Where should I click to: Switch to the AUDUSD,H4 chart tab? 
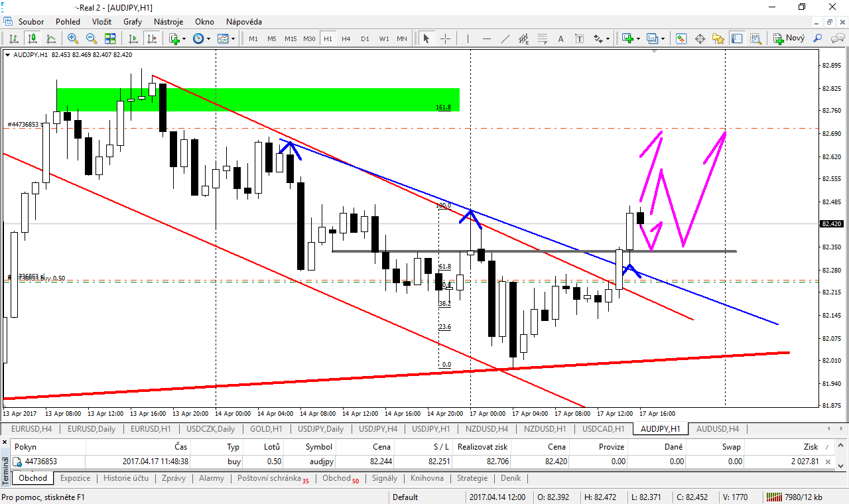click(x=718, y=428)
